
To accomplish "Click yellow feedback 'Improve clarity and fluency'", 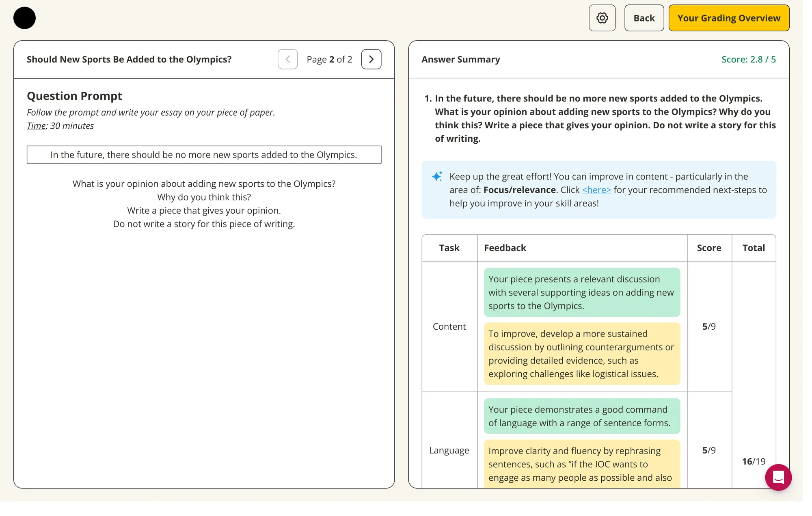I will (582, 464).
